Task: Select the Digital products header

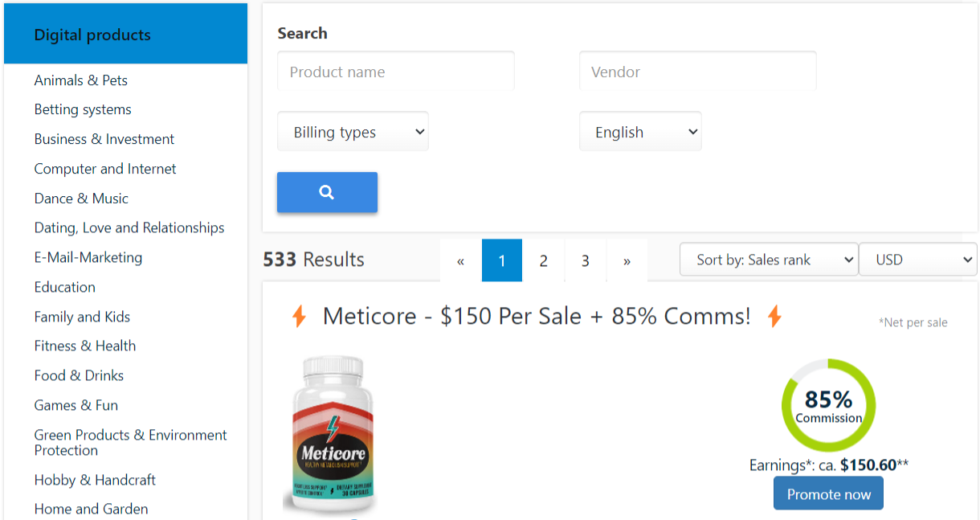Action: point(125,35)
